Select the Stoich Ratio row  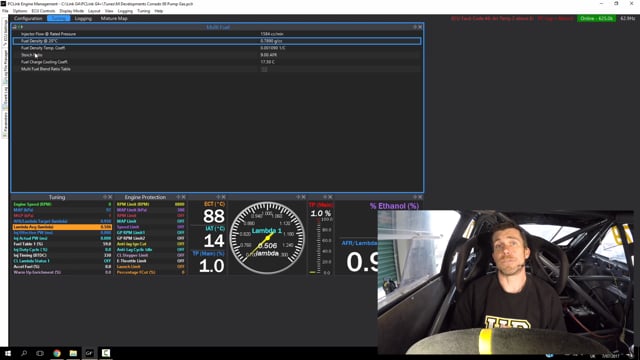click(217, 55)
